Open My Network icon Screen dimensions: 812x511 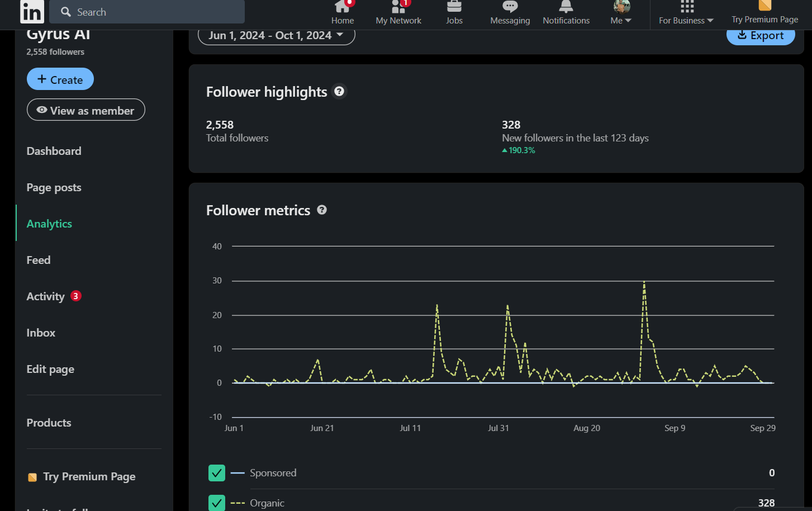[x=398, y=7]
